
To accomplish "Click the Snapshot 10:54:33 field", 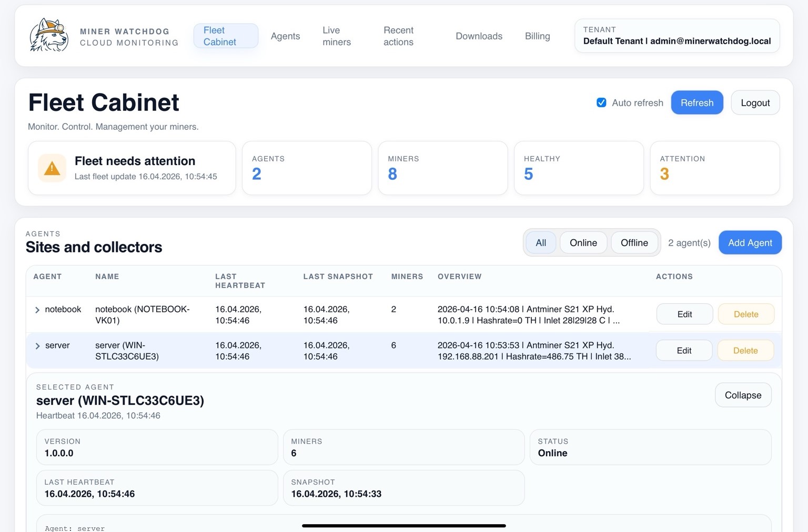I will 403,488.
